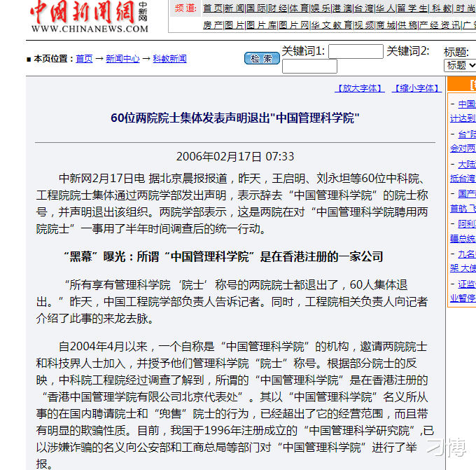Go to the 国际 channel
The image size is (476, 470).
coord(256,8)
